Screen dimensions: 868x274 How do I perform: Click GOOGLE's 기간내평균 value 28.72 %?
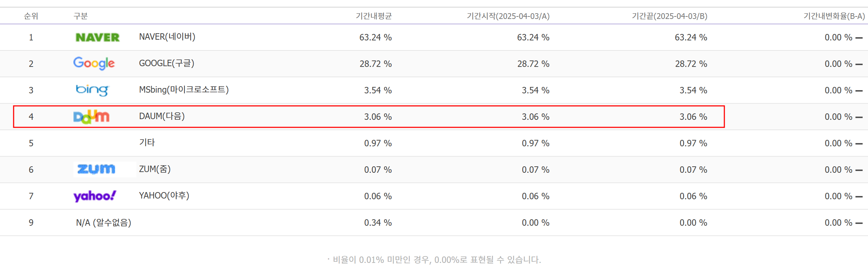[375, 64]
